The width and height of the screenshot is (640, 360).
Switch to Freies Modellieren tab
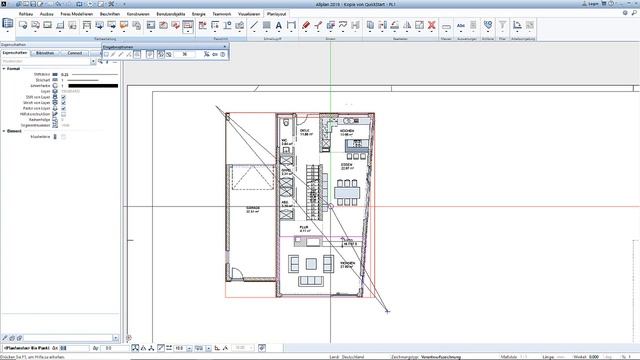tap(77, 14)
